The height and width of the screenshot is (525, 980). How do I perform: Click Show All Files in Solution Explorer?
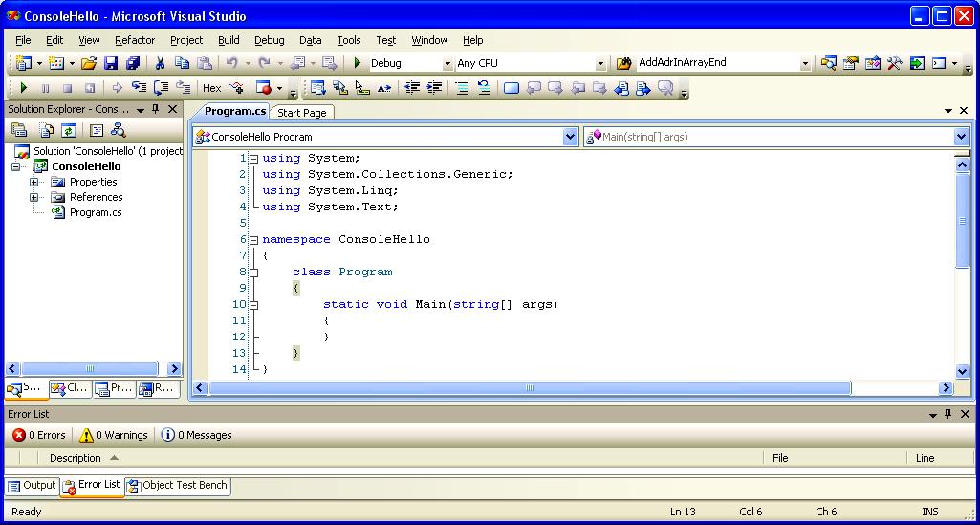tap(47, 130)
